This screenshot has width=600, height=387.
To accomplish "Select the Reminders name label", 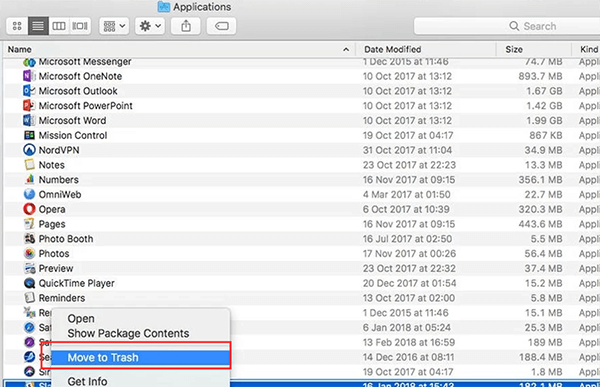I will pos(62,298).
